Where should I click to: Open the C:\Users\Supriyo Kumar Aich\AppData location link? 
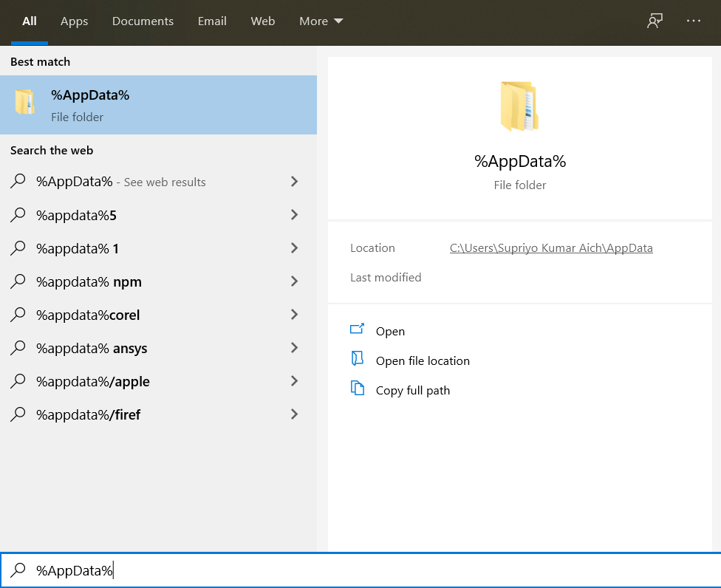coord(551,247)
